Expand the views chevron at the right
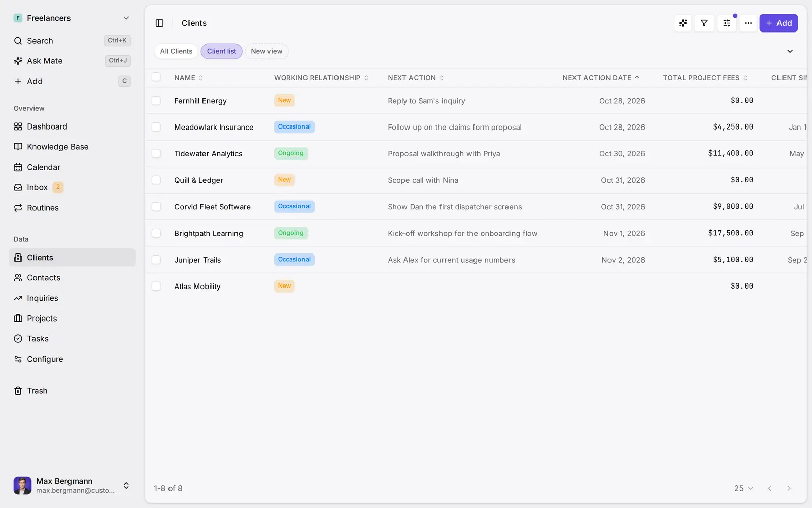The image size is (812, 508). (790, 51)
